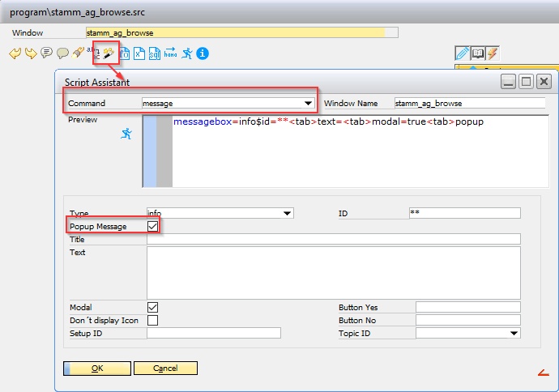Toggle the Modal checkbox
559x392 pixels.
coord(152,307)
